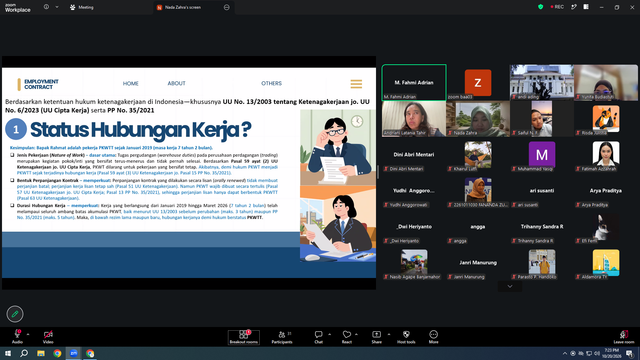
Task: Click Leave room button
Action: tap(624, 337)
